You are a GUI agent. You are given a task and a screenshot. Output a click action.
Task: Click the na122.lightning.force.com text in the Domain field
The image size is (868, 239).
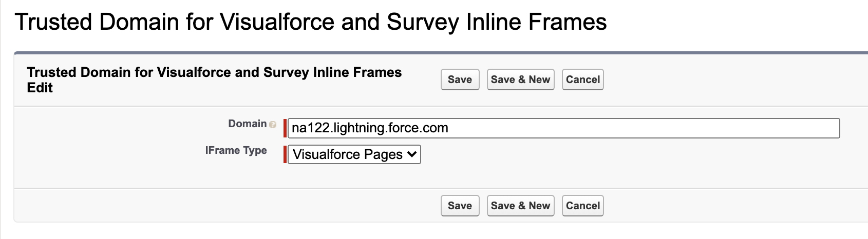[370, 128]
